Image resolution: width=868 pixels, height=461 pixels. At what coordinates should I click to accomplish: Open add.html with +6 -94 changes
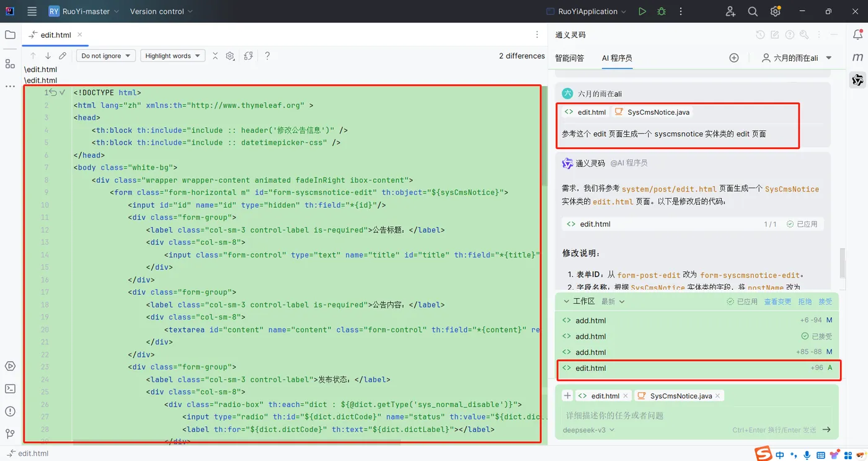pos(697,320)
